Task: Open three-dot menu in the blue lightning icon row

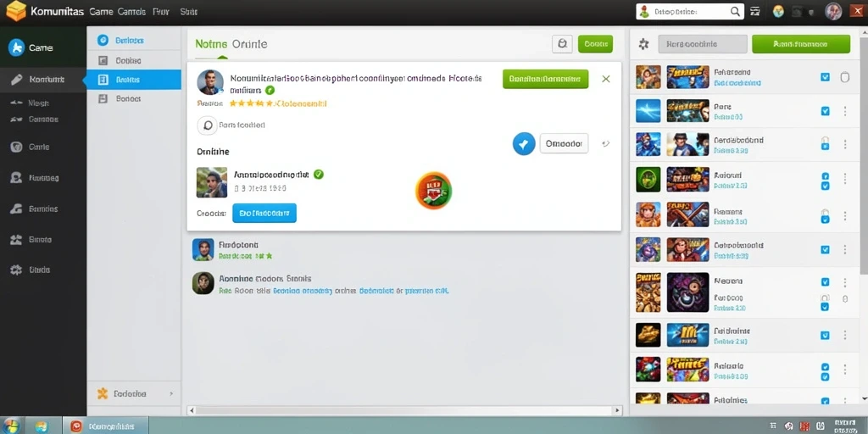Action: tap(845, 111)
